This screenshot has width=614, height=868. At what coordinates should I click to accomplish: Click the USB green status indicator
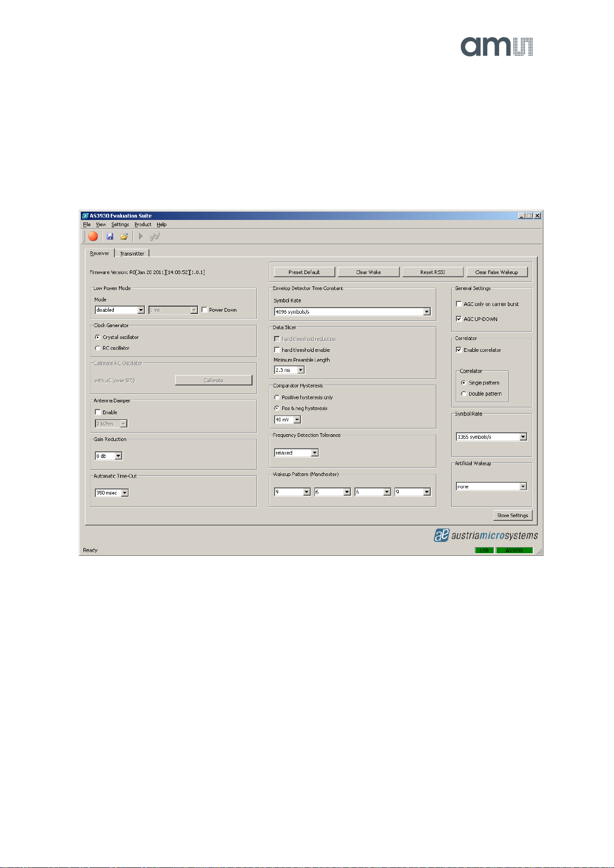tap(484, 550)
